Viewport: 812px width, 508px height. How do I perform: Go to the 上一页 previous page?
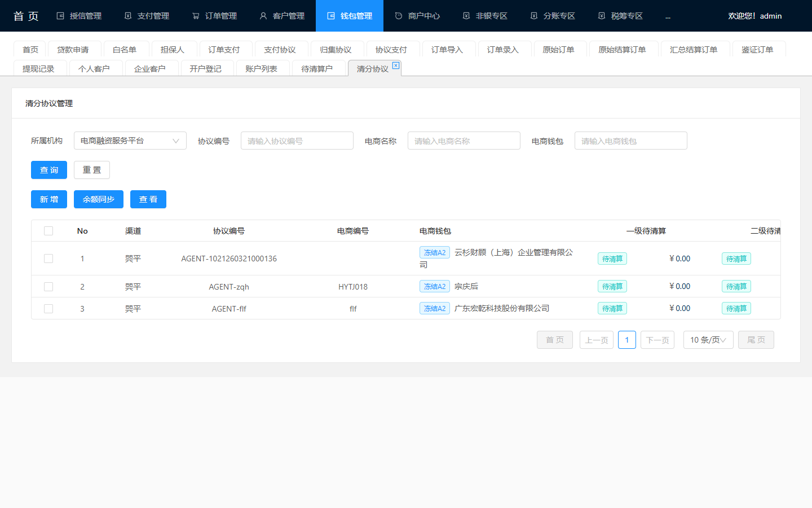pyautogui.click(x=597, y=340)
